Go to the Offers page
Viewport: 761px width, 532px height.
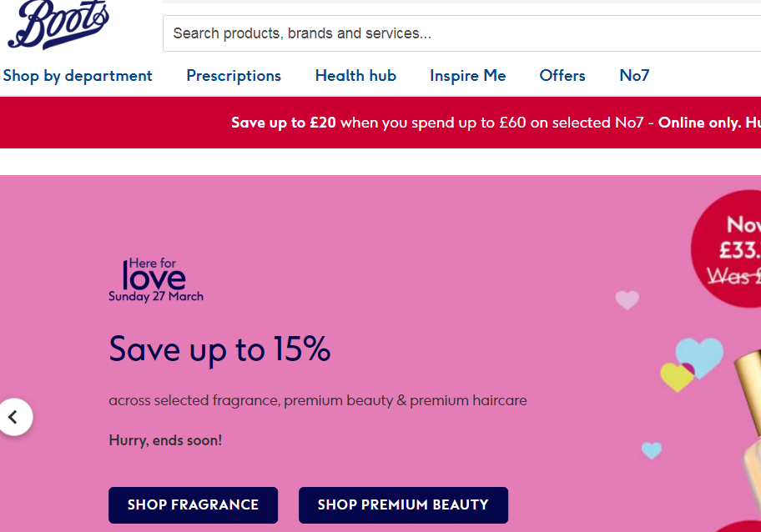562,76
